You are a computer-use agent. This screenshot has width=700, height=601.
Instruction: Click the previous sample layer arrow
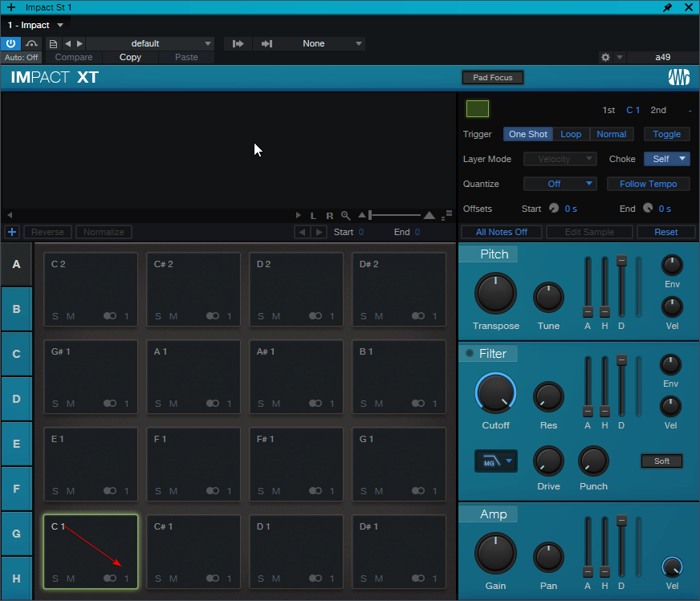pyautogui.click(x=302, y=232)
